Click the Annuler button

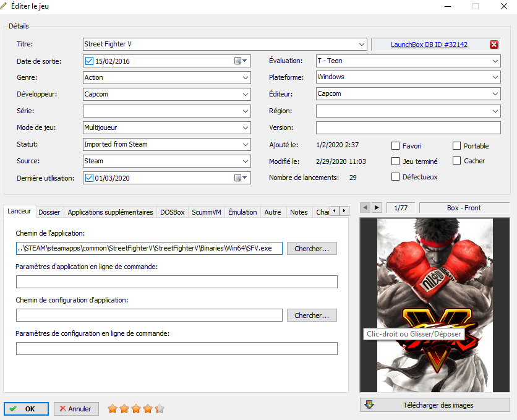point(76,409)
